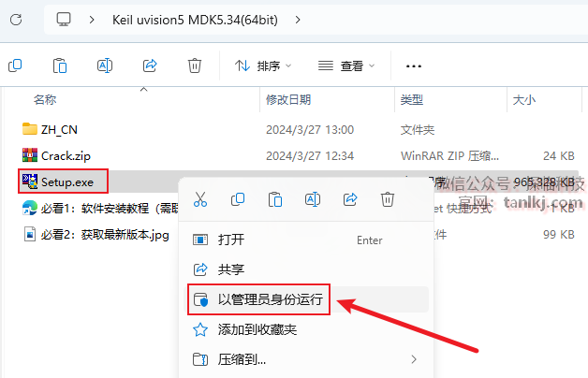Click cut scissors icon in context menu
Screen dimensions: 588x378
(x=200, y=199)
